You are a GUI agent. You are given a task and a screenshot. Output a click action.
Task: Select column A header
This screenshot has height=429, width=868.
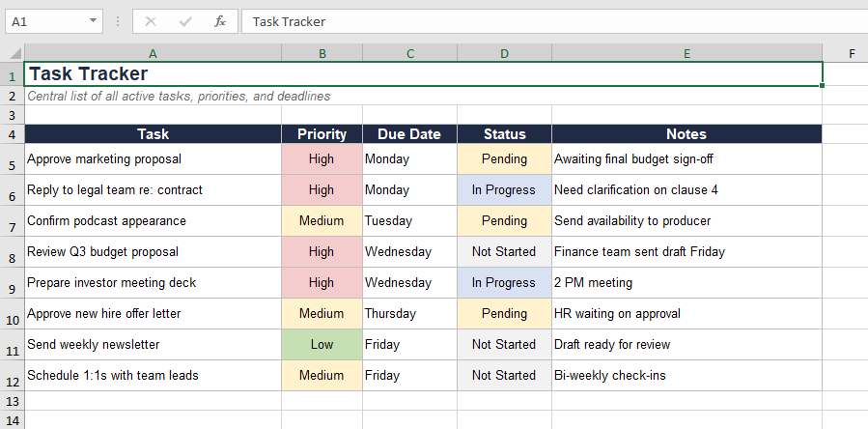(153, 54)
